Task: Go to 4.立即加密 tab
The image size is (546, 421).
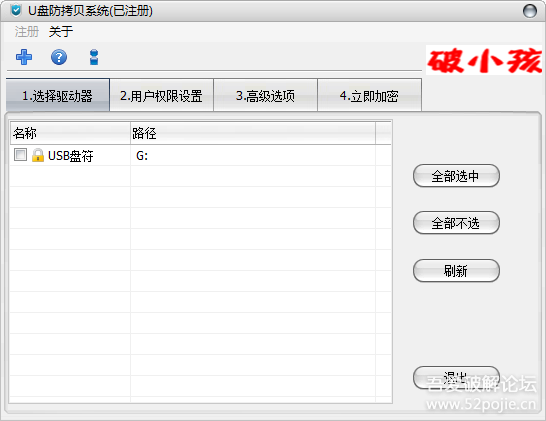Action: point(369,95)
